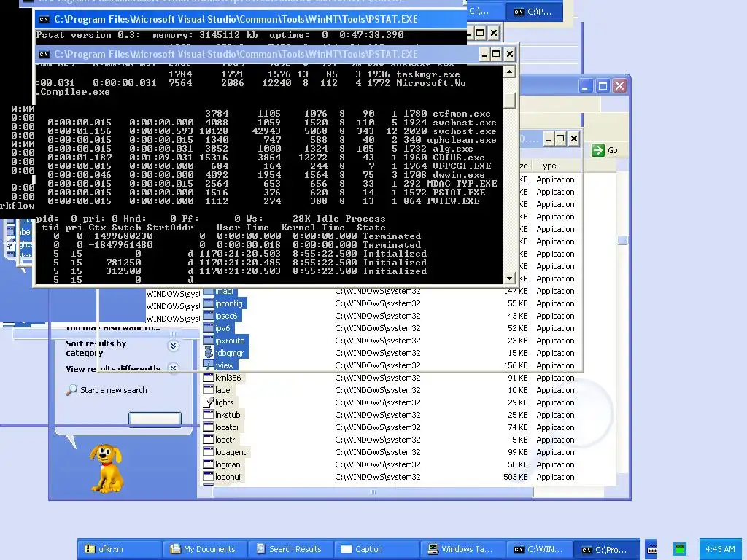Click the krnl386 file icon
The image size is (747, 560).
208,378
